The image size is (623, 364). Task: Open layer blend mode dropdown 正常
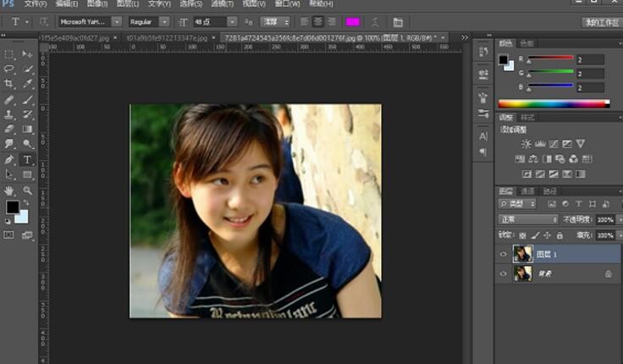click(528, 219)
